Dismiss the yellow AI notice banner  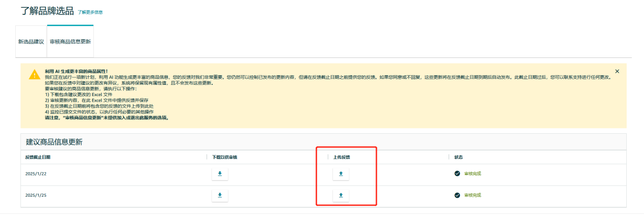pyautogui.click(x=617, y=72)
